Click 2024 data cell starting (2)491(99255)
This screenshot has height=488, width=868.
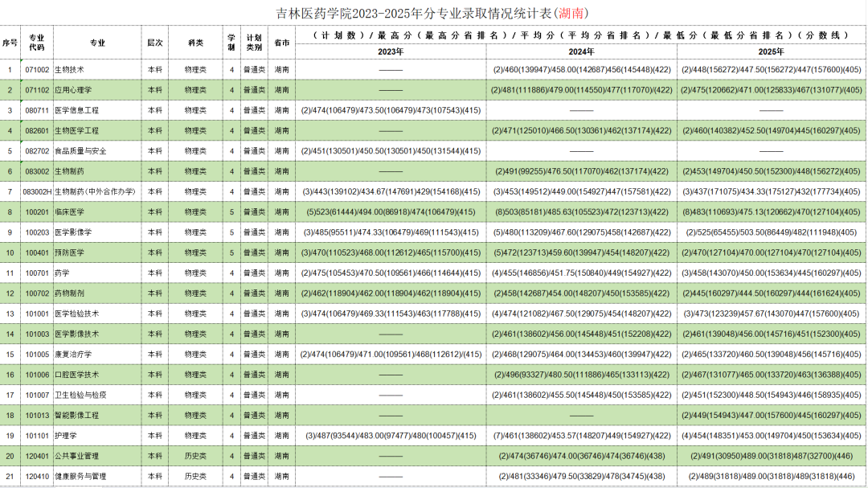point(581,171)
